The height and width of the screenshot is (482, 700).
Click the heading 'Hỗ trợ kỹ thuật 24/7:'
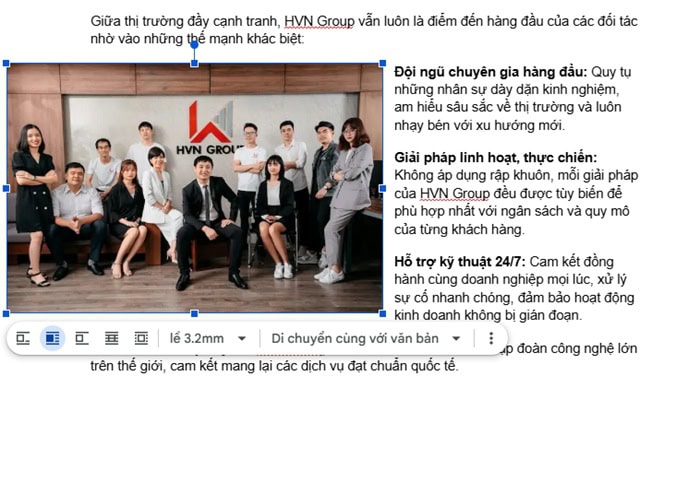(460, 262)
